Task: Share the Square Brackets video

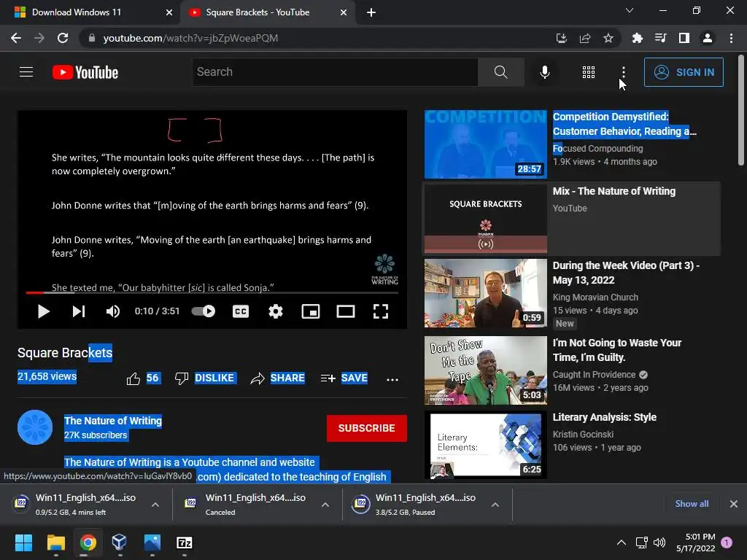Action: pyautogui.click(x=278, y=378)
